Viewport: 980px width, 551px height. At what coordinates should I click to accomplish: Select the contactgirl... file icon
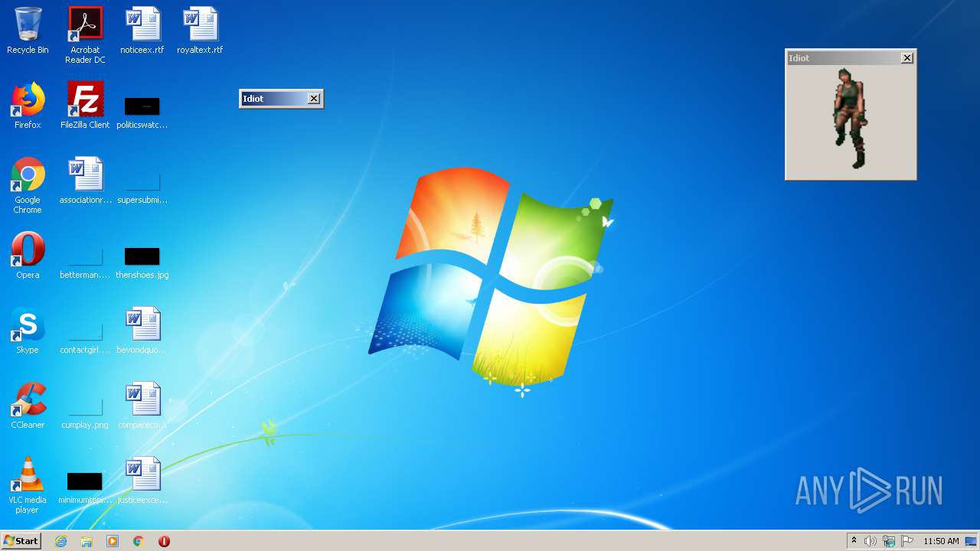85,337
